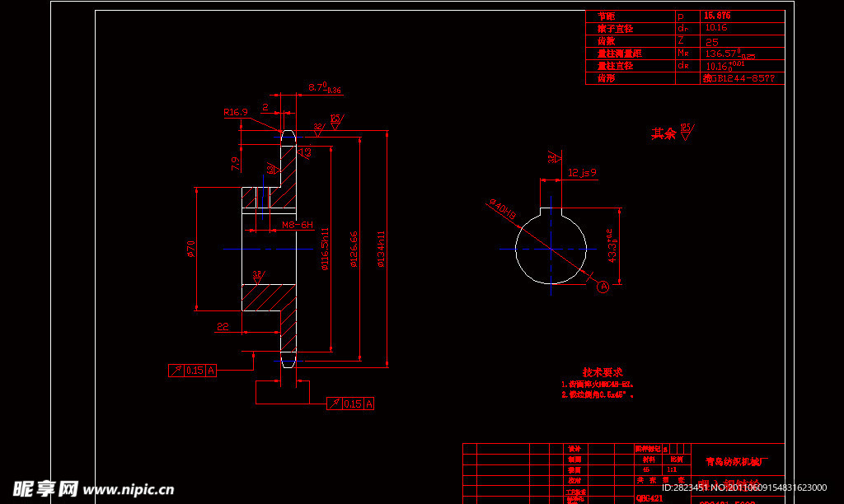Viewport: 844px width, 504px height.
Task: Select the ø126.66 pitch diameter dimension
Action: coord(354,249)
